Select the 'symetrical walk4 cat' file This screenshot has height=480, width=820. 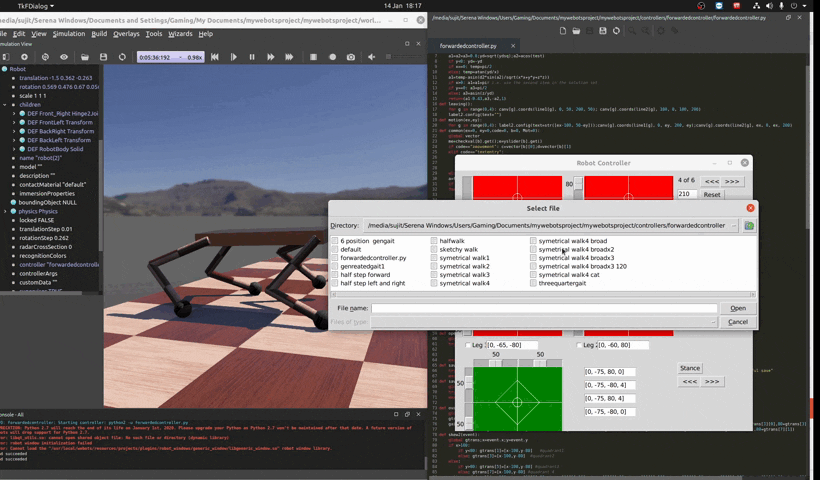coord(569,275)
